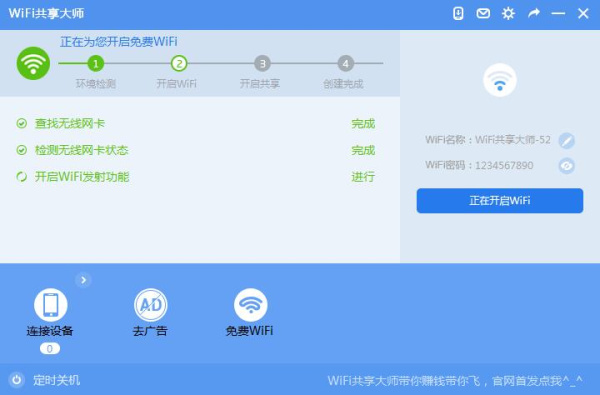Click the 检测无线网卡状态 text
Image resolution: width=600 pixels, height=395 pixels.
pos(82,150)
